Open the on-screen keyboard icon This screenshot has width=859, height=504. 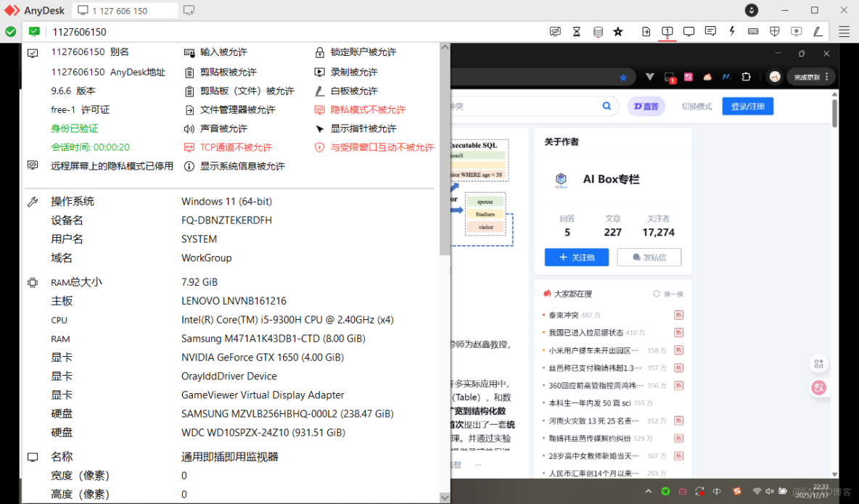click(753, 31)
